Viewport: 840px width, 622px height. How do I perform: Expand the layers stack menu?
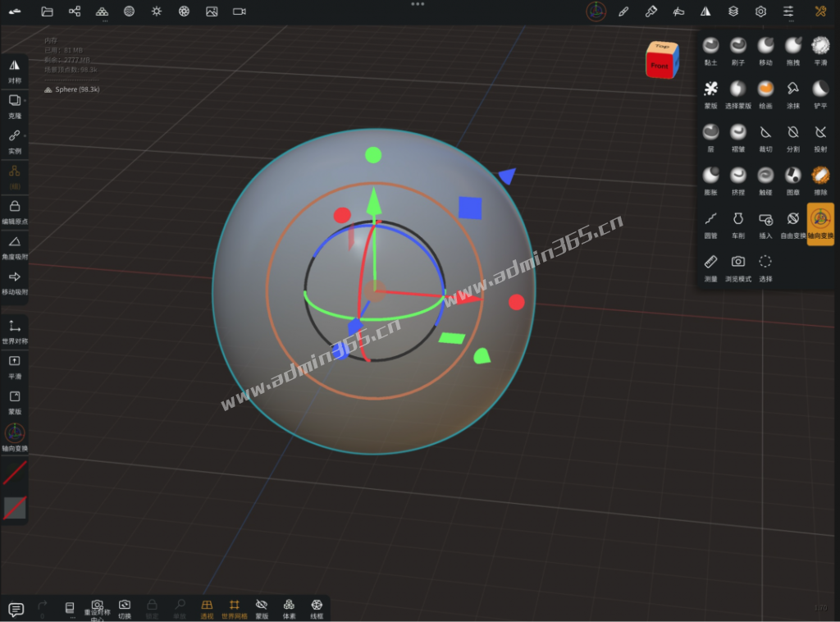click(x=733, y=11)
